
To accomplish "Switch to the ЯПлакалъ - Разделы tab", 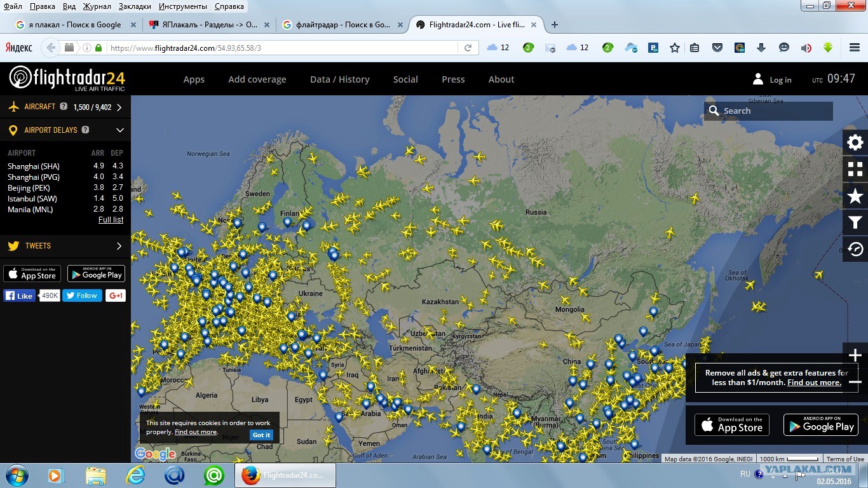I will pyautogui.click(x=209, y=25).
